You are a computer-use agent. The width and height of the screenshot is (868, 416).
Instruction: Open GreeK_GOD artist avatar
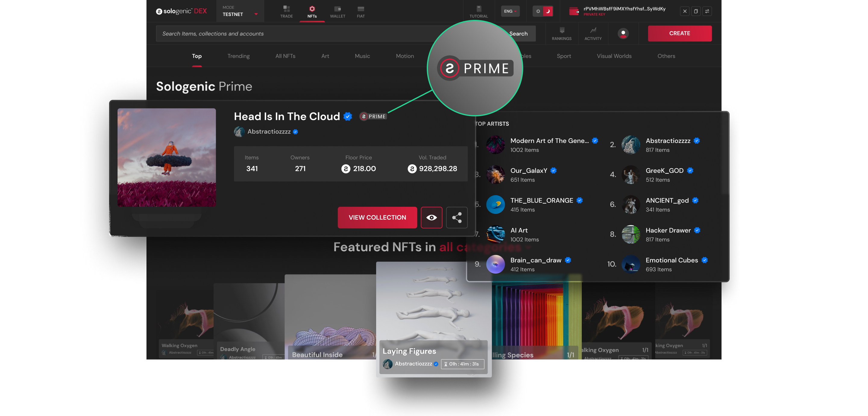point(631,175)
